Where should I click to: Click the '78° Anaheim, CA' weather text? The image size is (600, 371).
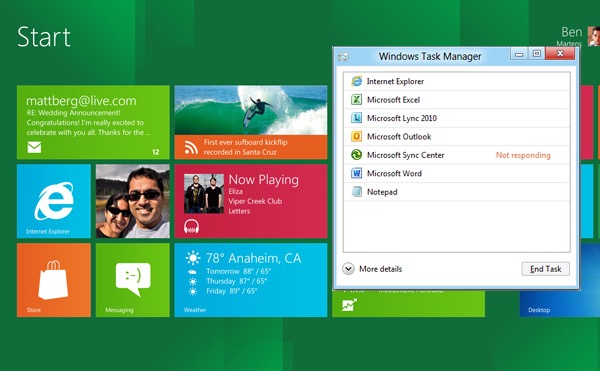point(253,258)
